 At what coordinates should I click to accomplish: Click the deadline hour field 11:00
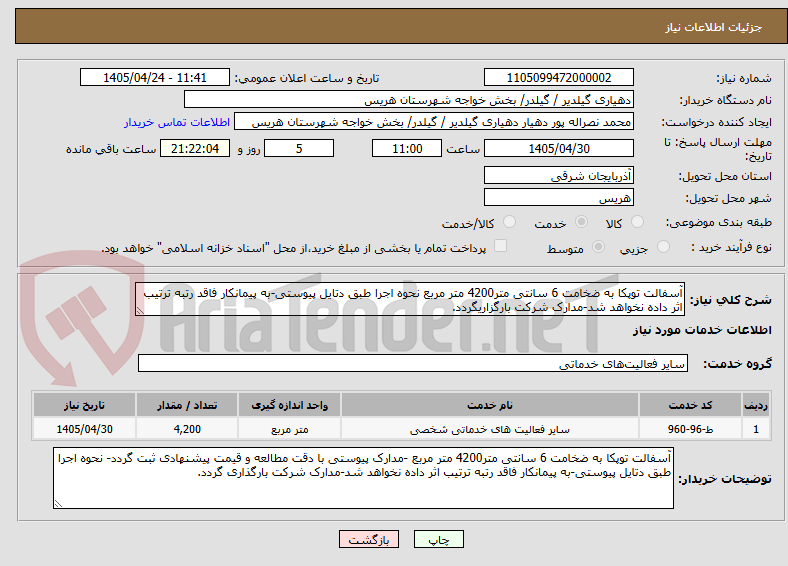coord(407,148)
